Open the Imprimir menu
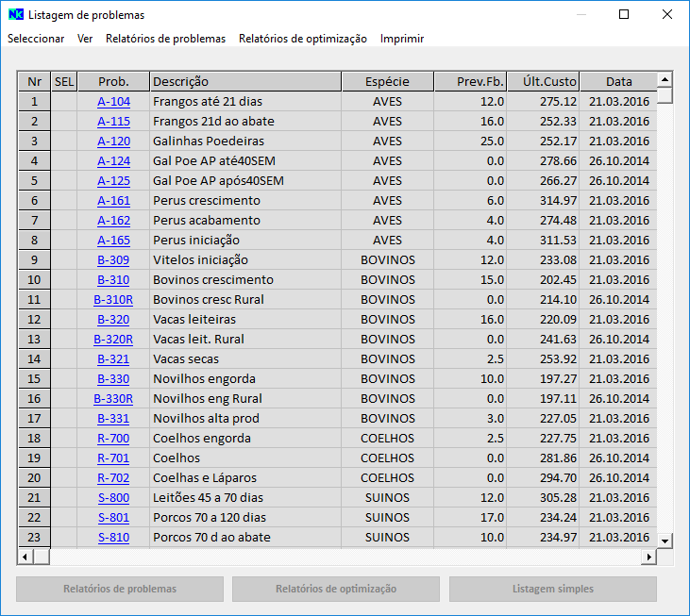The image size is (690, 616). click(x=402, y=39)
